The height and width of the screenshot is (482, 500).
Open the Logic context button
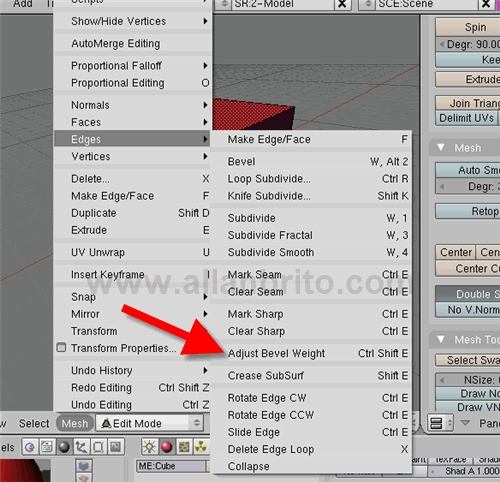[x=30, y=447]
